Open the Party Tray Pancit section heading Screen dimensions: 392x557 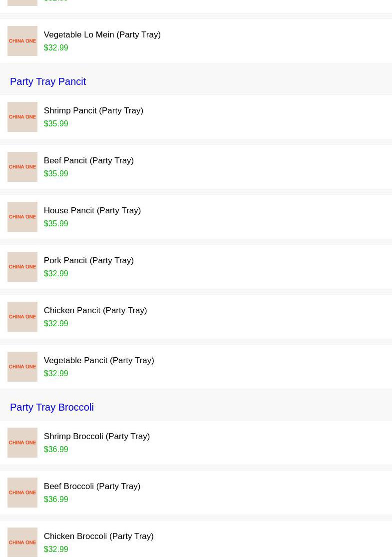click(x=48, y=81)
